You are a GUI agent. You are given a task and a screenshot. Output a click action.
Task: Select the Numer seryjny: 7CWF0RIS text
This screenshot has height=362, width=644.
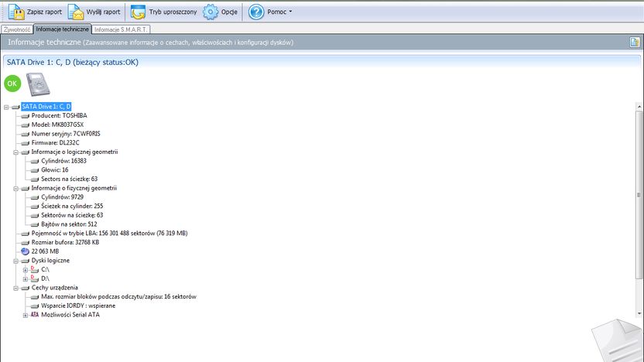coord(66,134)
